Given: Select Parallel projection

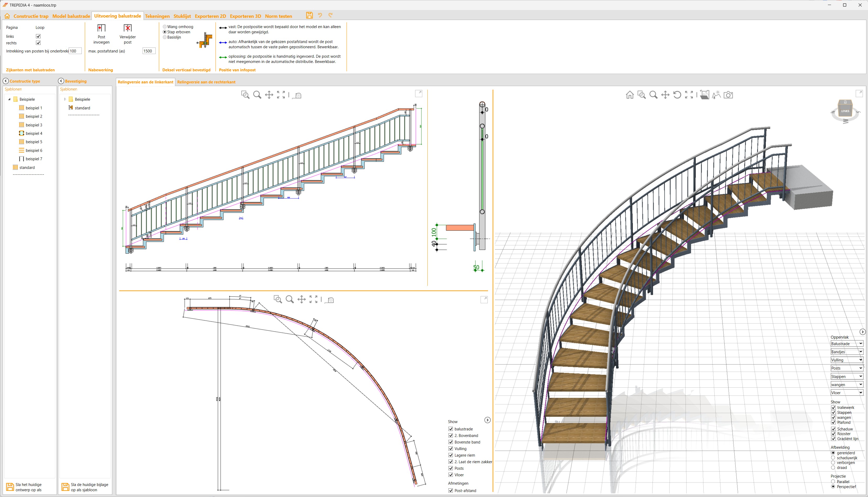Looking at the screenshot, I should (834, 481).
